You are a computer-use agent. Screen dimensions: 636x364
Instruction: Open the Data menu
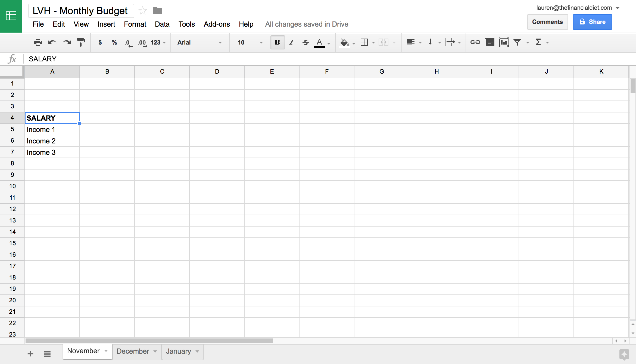[162, 24]
